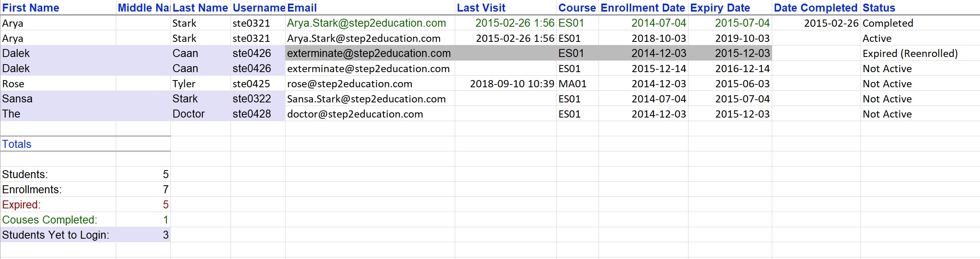Select rose@step2education.com email cell
The image size is (980, 259).
(x=350, y=84)
